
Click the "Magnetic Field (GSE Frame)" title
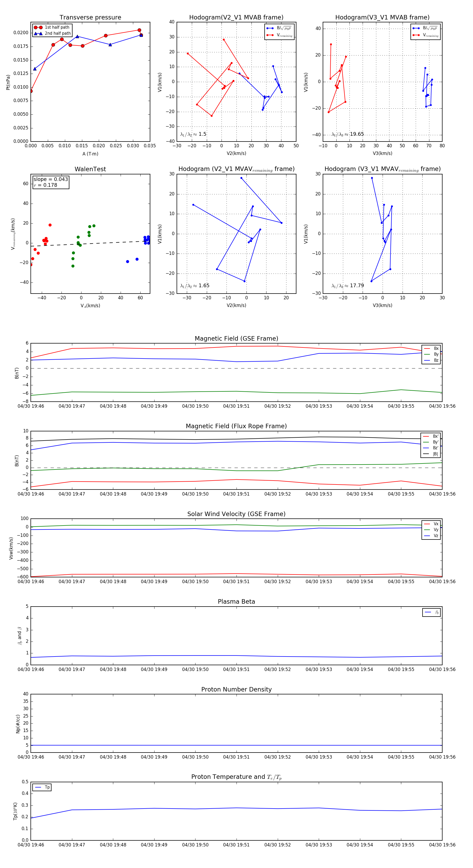[236, 339]
